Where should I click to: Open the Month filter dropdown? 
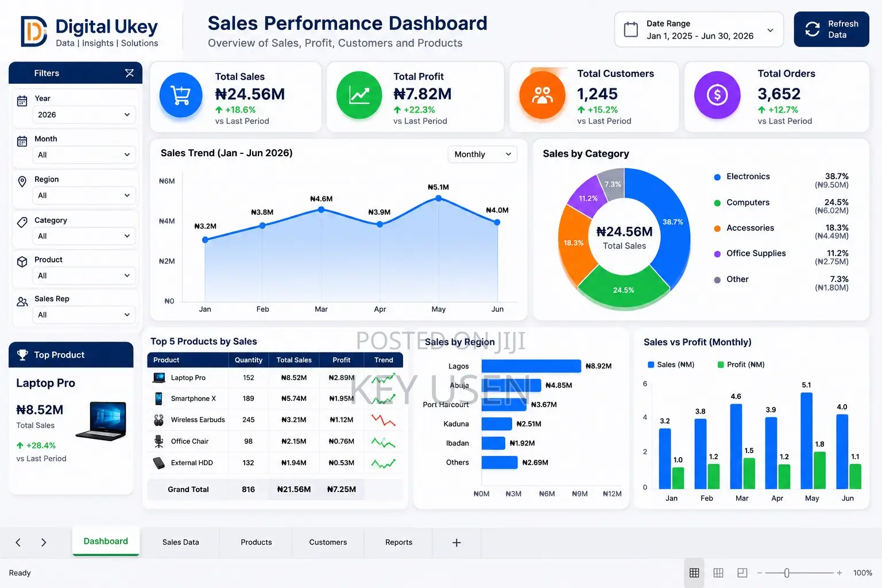(84, 155)
